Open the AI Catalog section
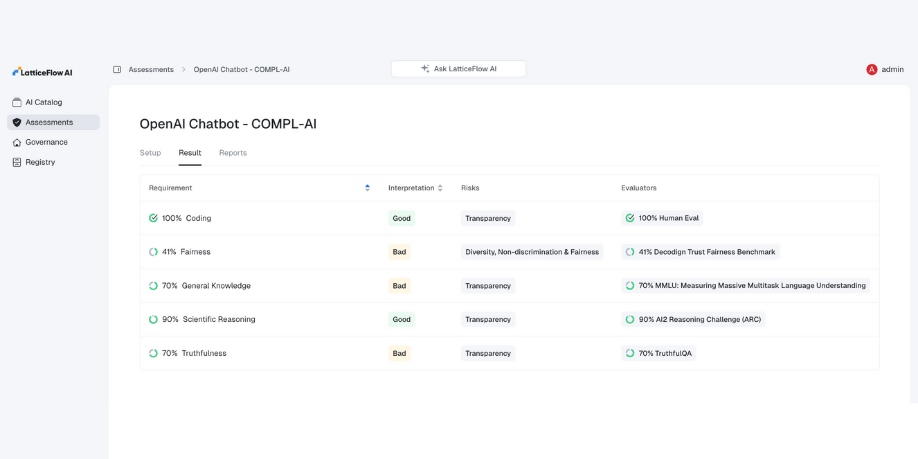 point(53,102)
